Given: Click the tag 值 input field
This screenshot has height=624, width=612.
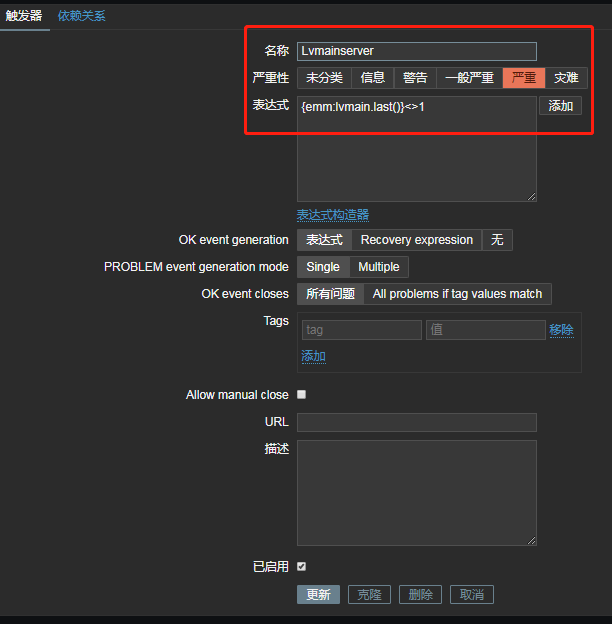Looking at the screenshot, I should [x=485, y=330].
